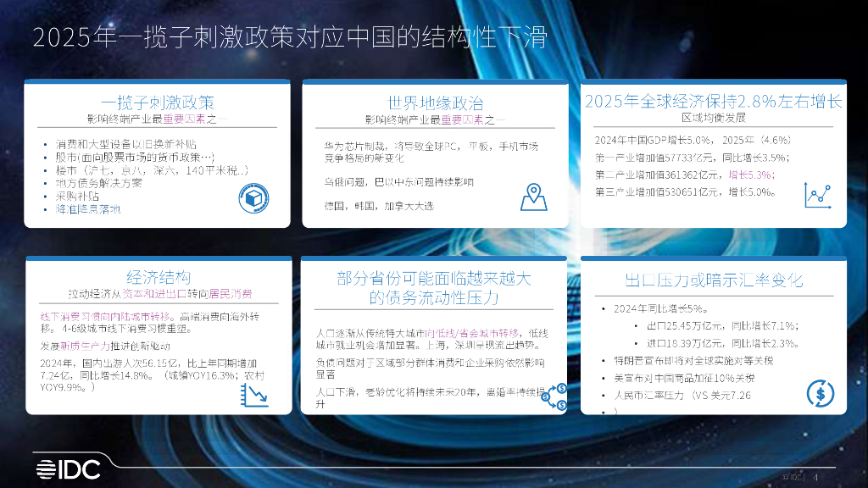
Task: Click the bullet 美宣布对中国商品加征10%关税
Action: [x=684, y=378]
